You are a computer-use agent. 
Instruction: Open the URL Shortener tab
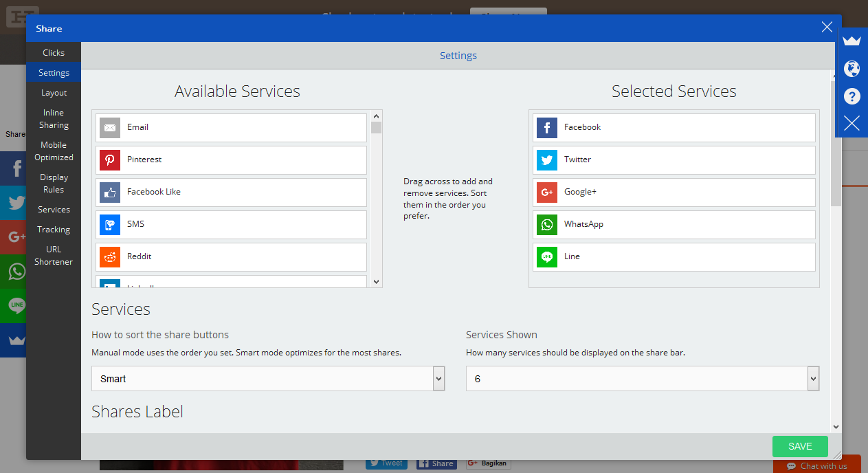coord(54,256)
